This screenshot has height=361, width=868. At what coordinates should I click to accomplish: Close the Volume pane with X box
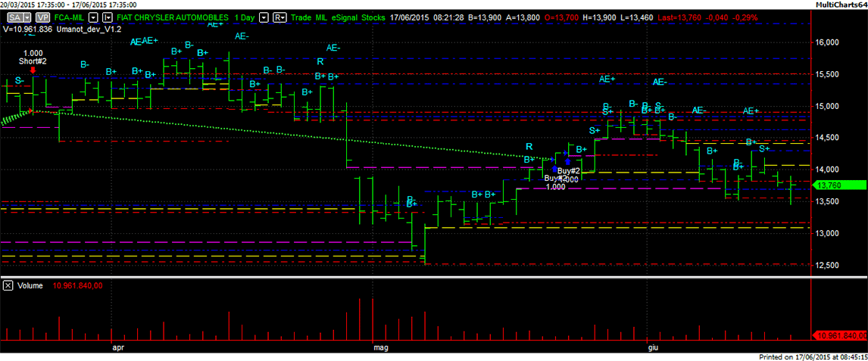point(8,285)
